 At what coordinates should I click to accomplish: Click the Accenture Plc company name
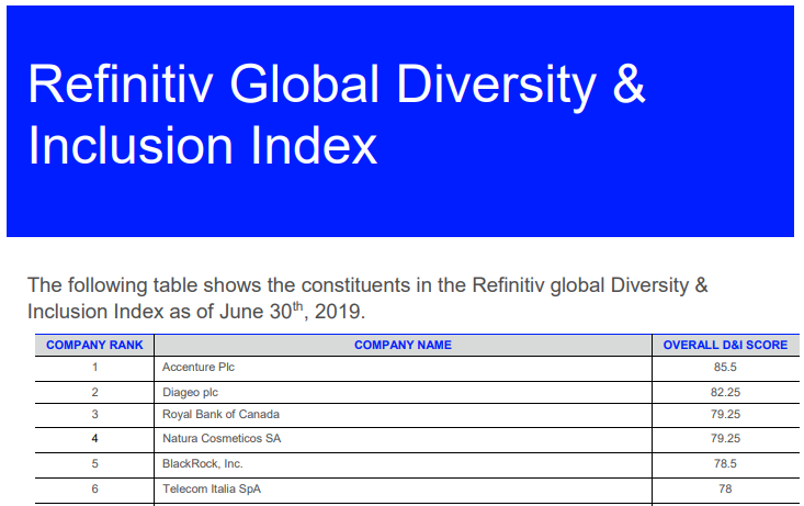point(198,367)
